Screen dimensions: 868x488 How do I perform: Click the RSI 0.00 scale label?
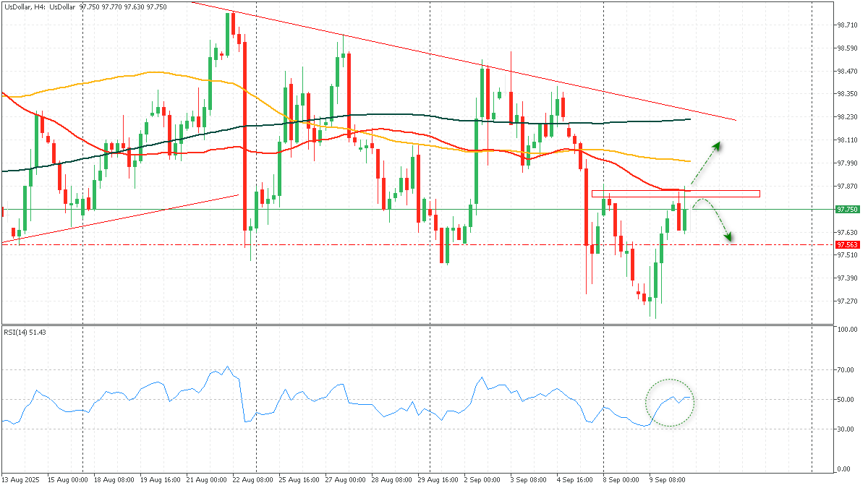point(844,469)
